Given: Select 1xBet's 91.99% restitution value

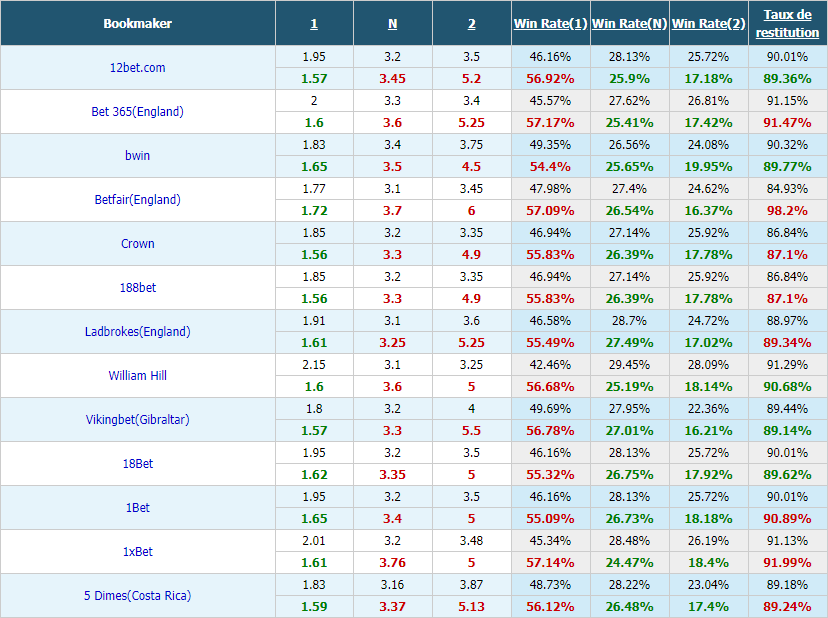Looking at the screenshot, I should click(x=787, y=563).
